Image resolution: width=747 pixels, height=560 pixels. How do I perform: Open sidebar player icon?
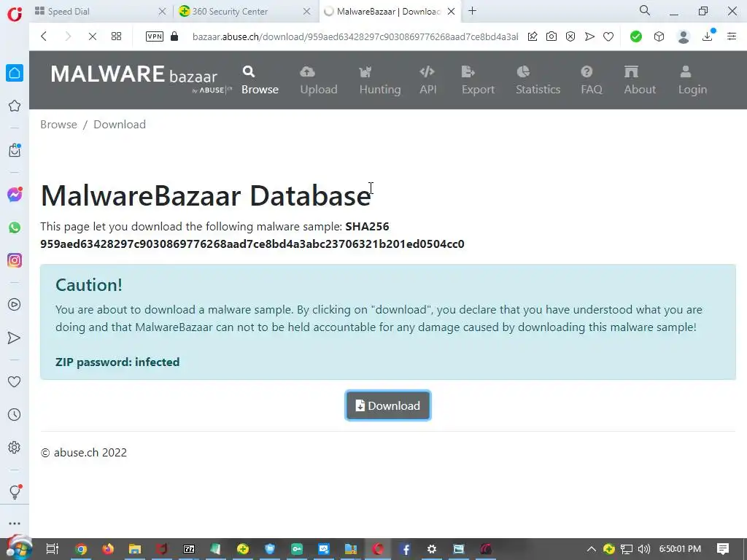click(15, 305)
